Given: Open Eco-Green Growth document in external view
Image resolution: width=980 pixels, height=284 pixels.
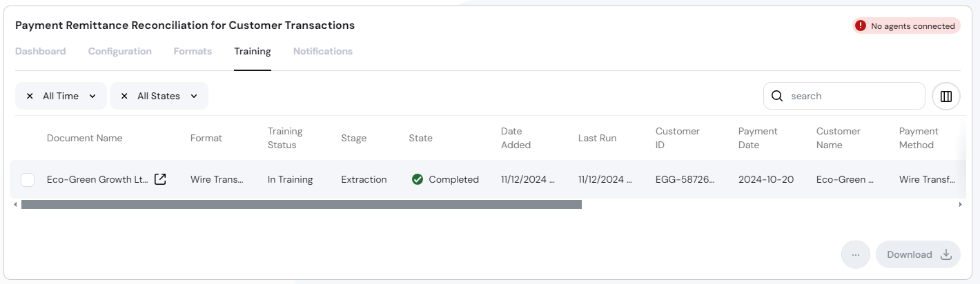Looking at the screenshot, I should coord(160,179).
